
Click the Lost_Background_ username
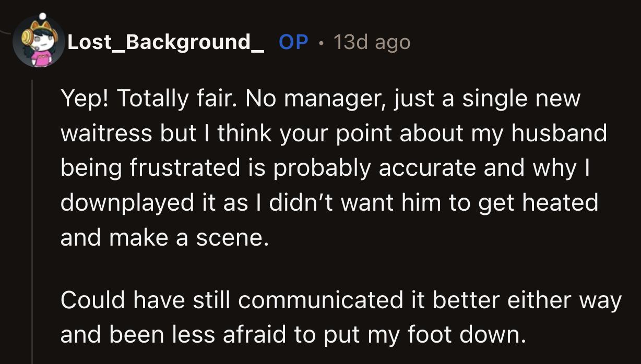[165, 42]
